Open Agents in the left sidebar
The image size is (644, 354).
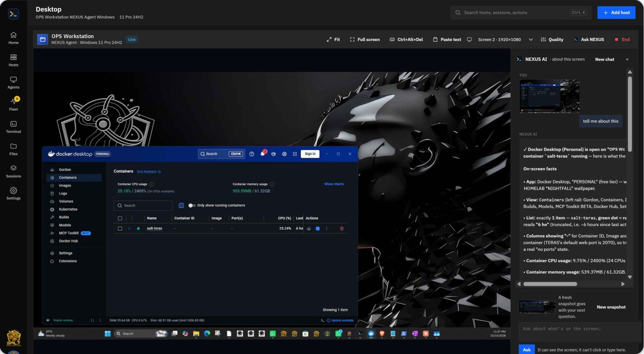pos(13,82)
